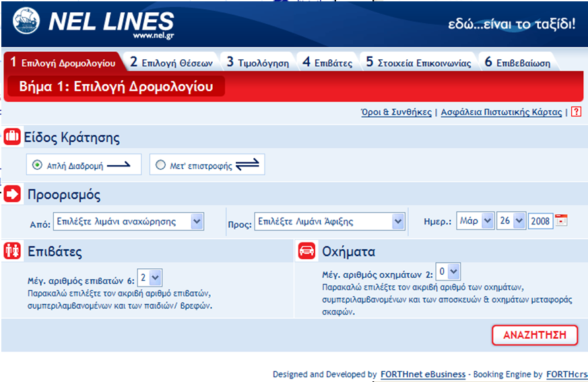Open the month dropdown showing Μάρ
588x382 pixels.
[x=475, y=221]
